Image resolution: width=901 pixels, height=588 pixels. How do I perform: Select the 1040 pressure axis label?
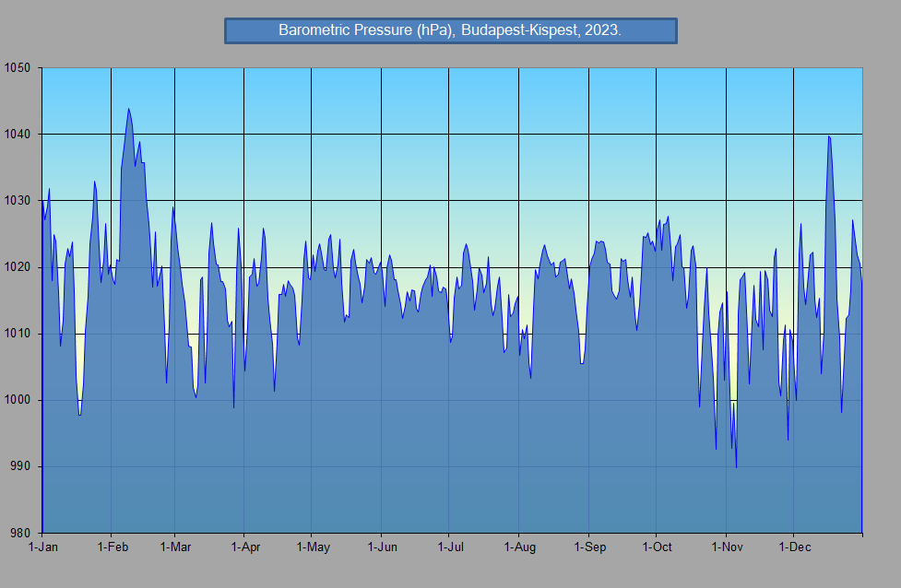[18, 135]
